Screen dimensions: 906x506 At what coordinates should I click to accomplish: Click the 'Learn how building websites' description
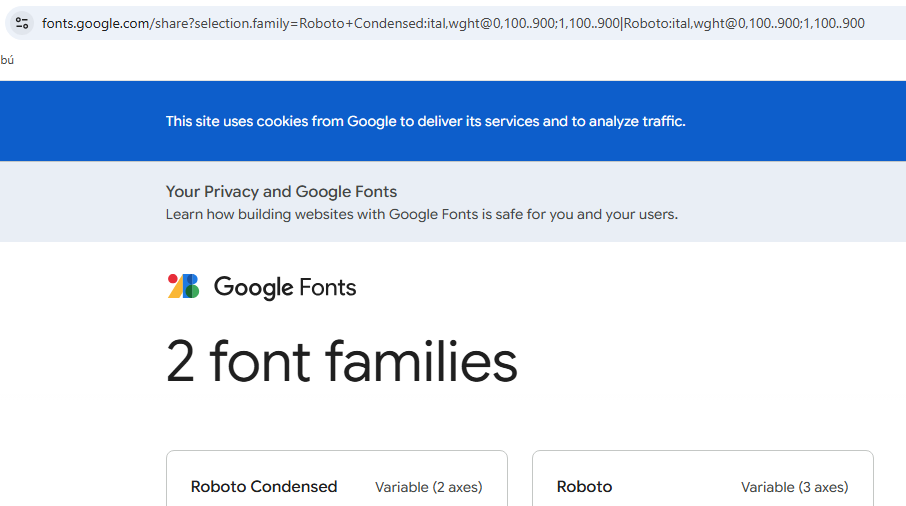421,214
